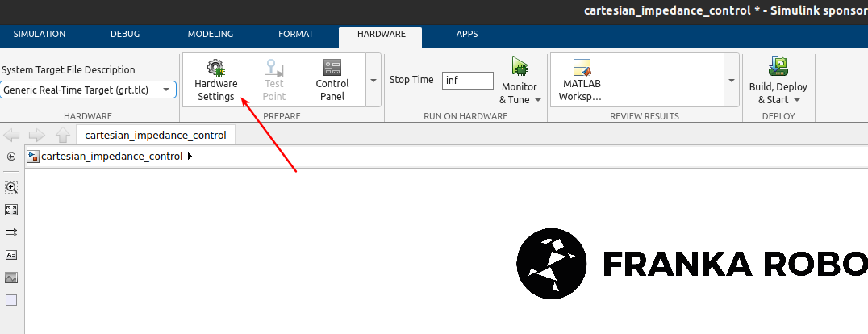Click the Image insert palette icon
Screen dimensions: 868x334
(11, 278)
